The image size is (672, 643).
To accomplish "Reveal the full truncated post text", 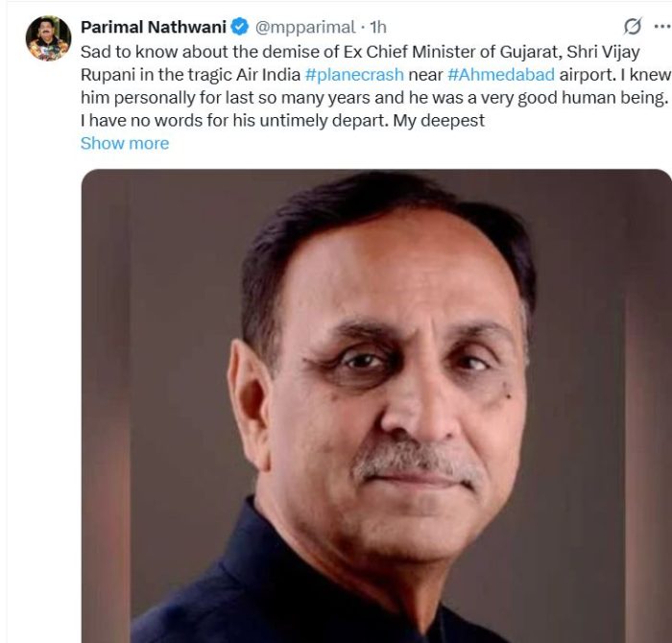I will click(x=124, y=143).
